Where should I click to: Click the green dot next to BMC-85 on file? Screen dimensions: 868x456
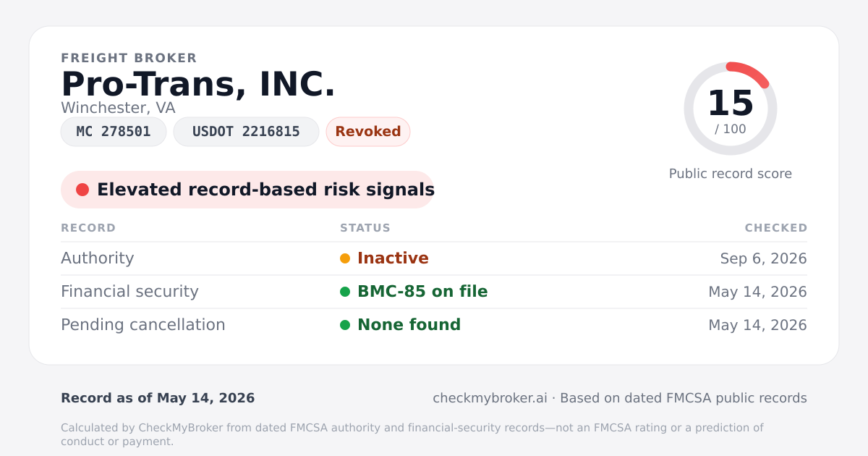coord(345,292)
